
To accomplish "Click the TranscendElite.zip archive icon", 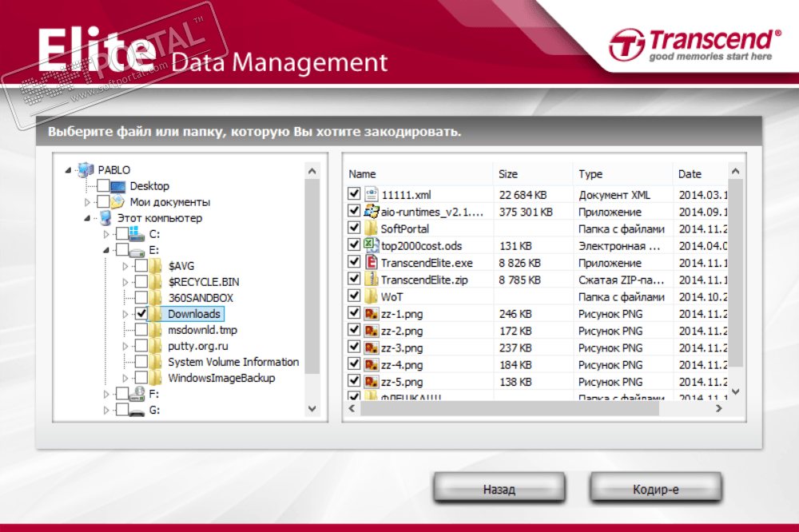I will (372, 280).
